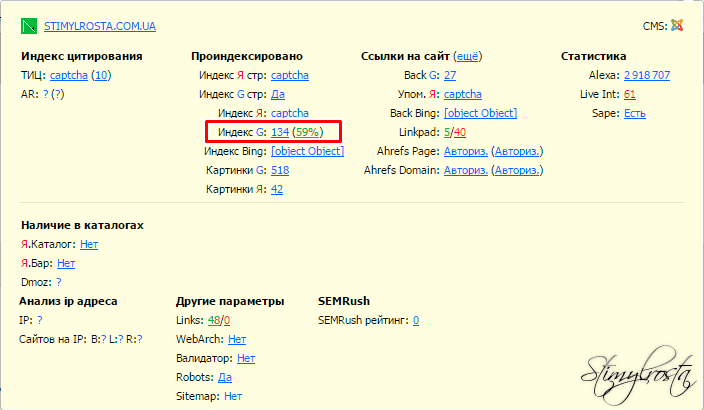Click SEMRush рейтинг 0 link
The image size is (704, 410).
point(416,320)
